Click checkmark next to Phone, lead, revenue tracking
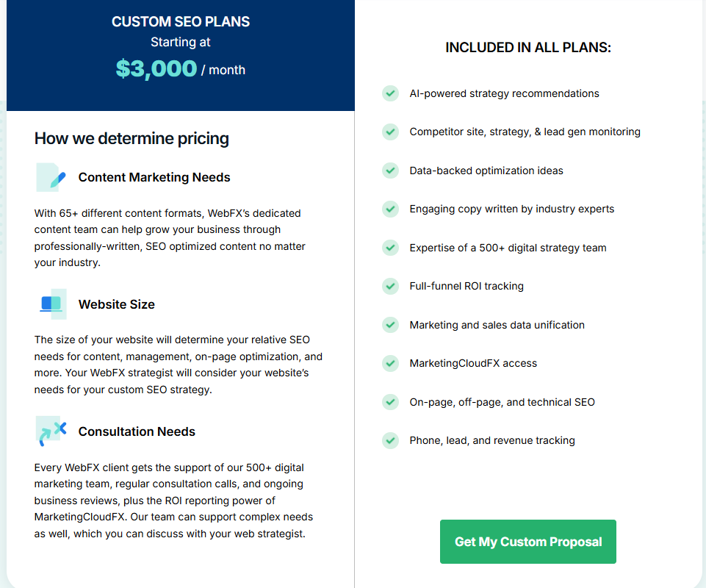This screenshot has width=706, height=588. (390, 440)
